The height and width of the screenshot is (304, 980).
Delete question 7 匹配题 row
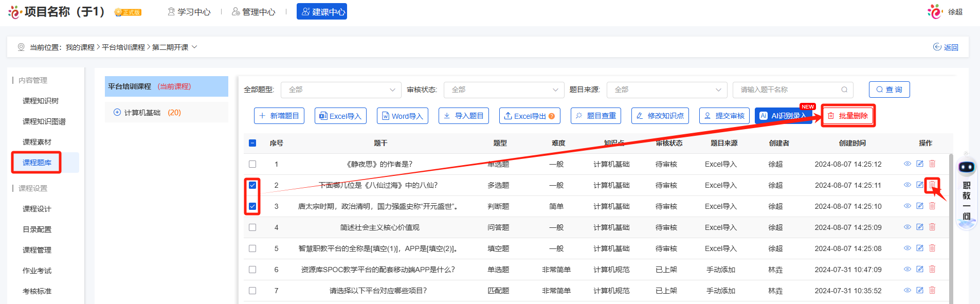(932, 290)
